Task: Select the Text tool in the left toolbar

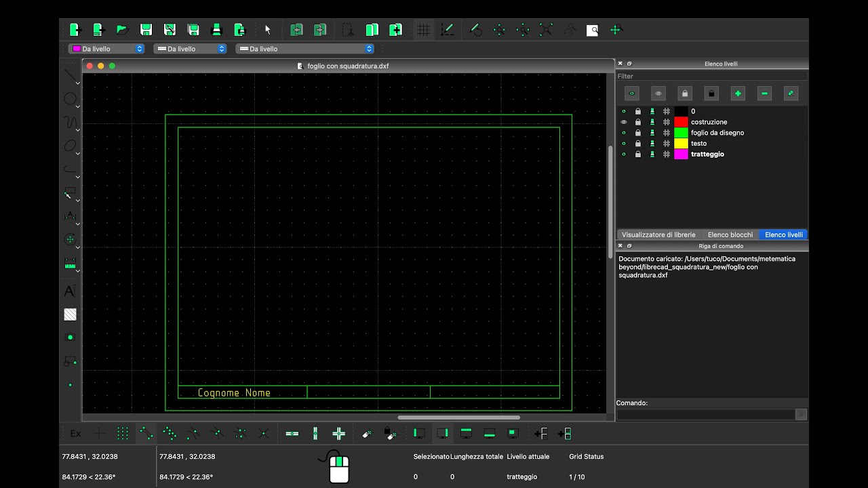Action: pyautogui.click(x=69, y=291)
